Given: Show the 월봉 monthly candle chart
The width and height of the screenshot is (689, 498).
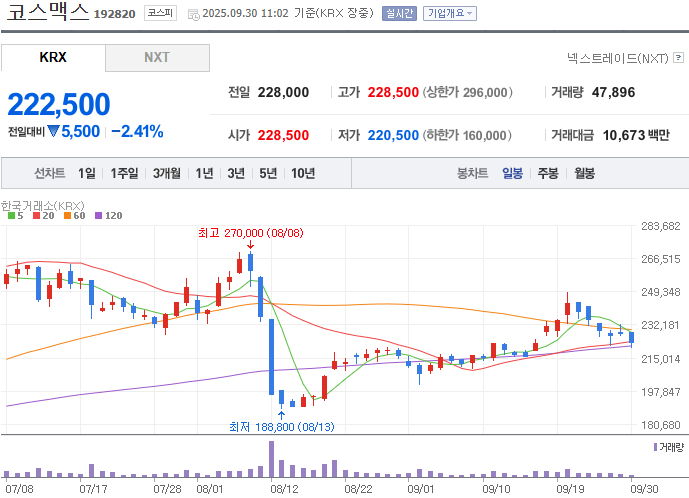Looking at the screenshot, I should pos(584,173).
